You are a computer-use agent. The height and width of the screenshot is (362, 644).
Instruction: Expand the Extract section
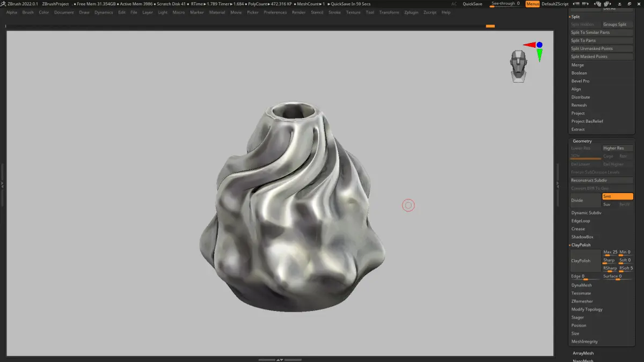tap(578, 129)
